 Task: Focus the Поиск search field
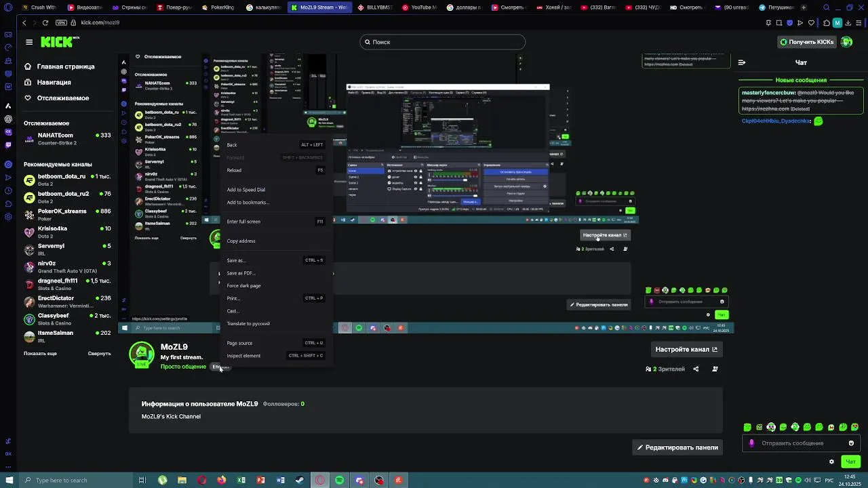point(442,42)
